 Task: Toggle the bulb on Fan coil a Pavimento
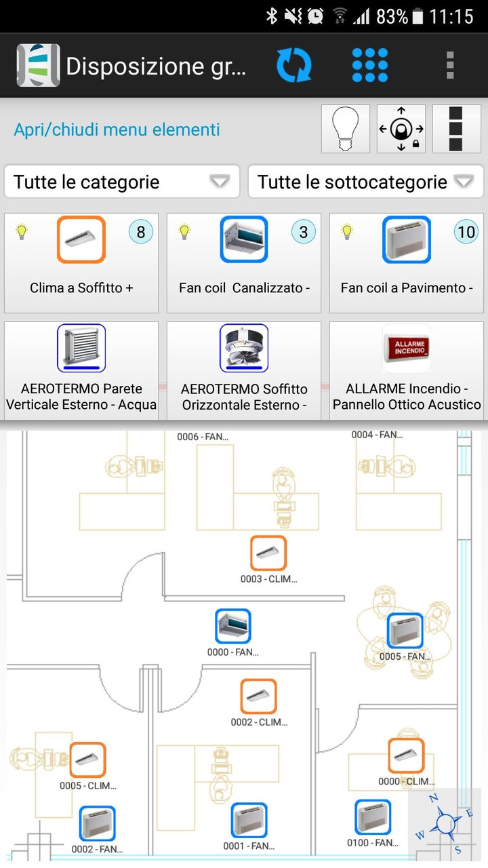tap(347, 232)
